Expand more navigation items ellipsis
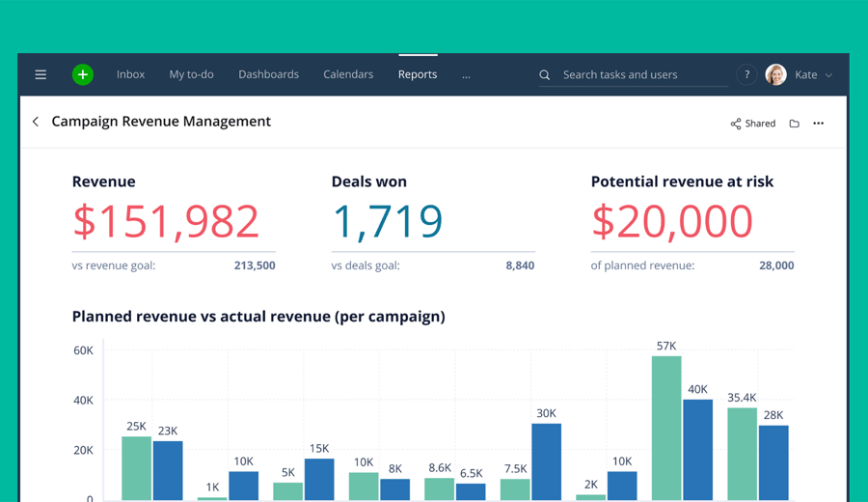 click(466, 75)
